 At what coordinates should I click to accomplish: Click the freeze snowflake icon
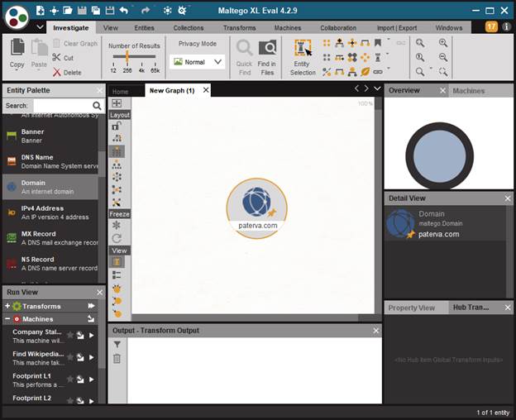pos(117,225)
